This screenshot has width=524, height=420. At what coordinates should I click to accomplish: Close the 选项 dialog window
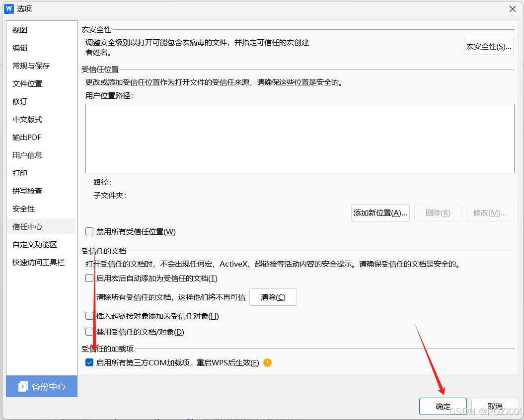click(x=512, y=9)
